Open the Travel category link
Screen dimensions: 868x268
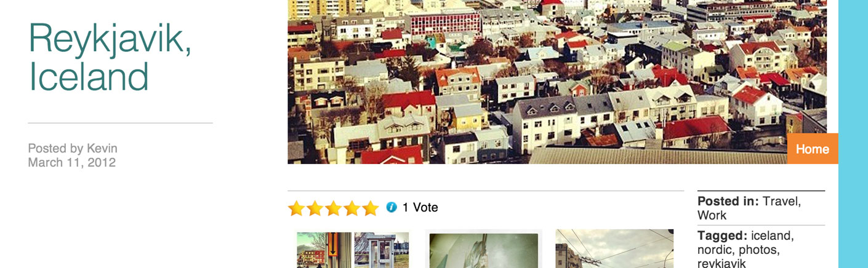click(x=782, y=202)
